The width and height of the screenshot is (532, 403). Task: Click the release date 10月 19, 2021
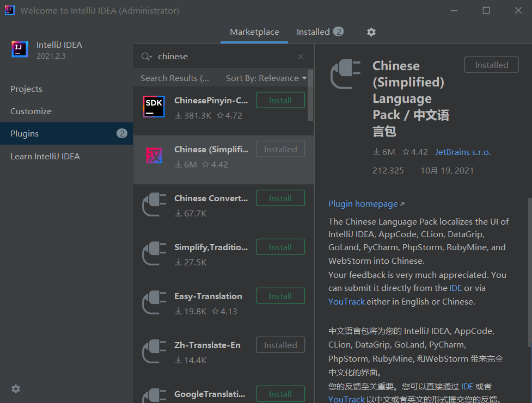pyautogui.click(x=447, y=170)
